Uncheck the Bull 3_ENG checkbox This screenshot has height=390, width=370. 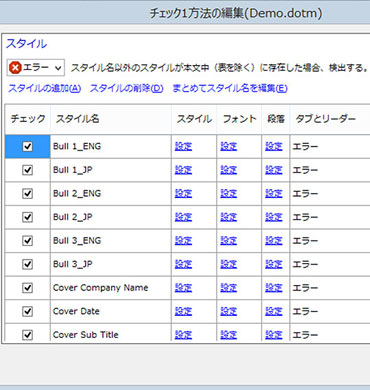27,241
